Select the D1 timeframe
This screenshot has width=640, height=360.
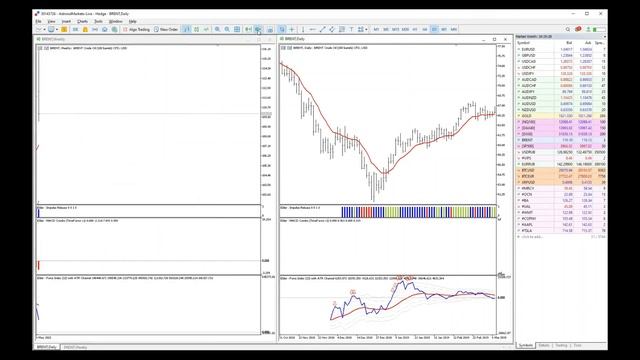[x=434, y=29]
